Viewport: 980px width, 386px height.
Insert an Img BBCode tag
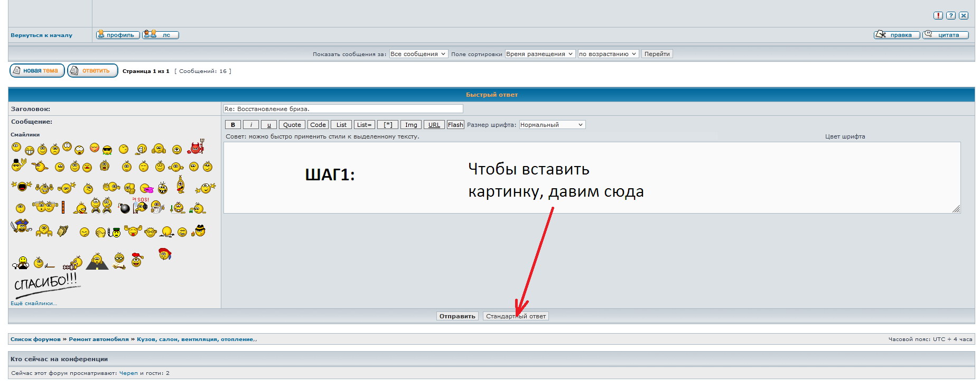(411, 125)
